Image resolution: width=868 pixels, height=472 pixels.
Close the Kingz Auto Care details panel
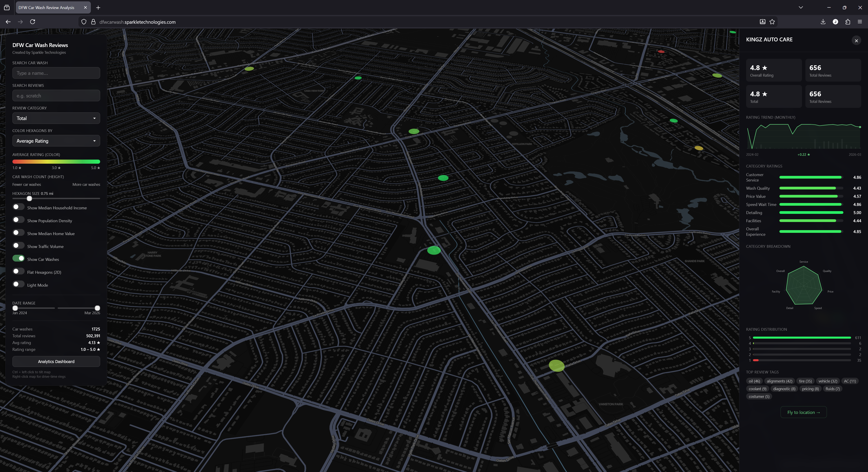click(x=856, y=40)
